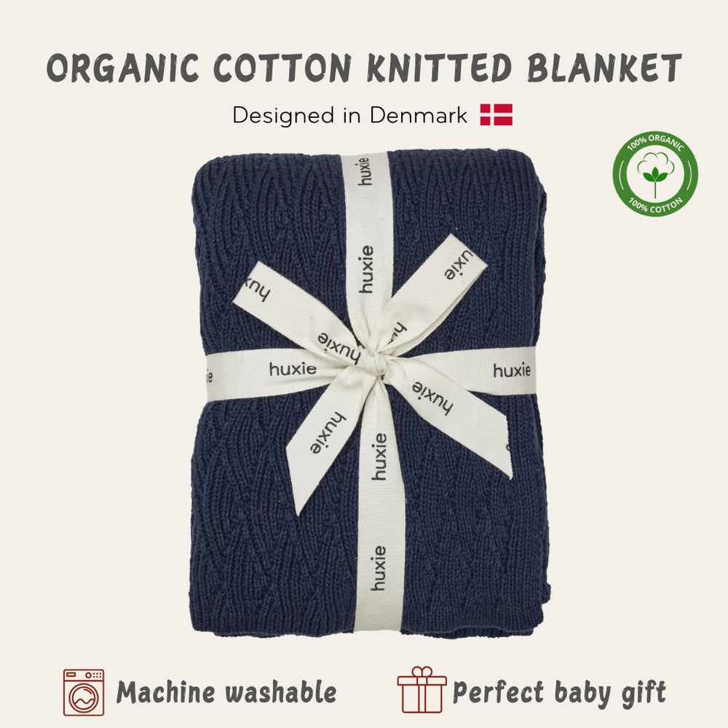Screen dimensions: 728x728
Task: Click 'huxie' on the left horizontal ribbon
Action: [x=293, y=369]
